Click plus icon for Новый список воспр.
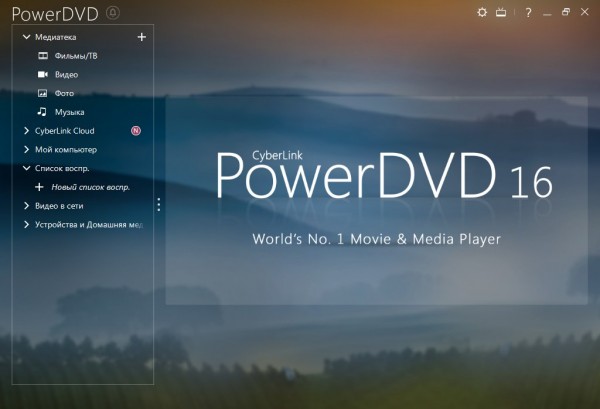The image size is (600, 409). click(39, 187)
